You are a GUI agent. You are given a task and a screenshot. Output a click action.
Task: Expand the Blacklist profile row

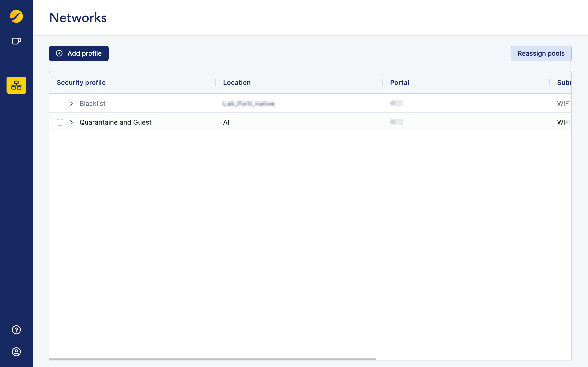71,104
